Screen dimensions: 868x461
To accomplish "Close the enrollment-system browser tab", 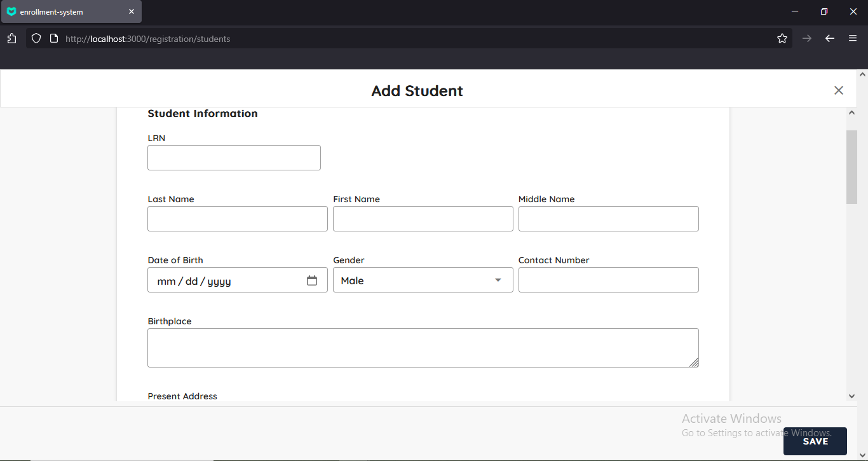I will tap(132, 11).
